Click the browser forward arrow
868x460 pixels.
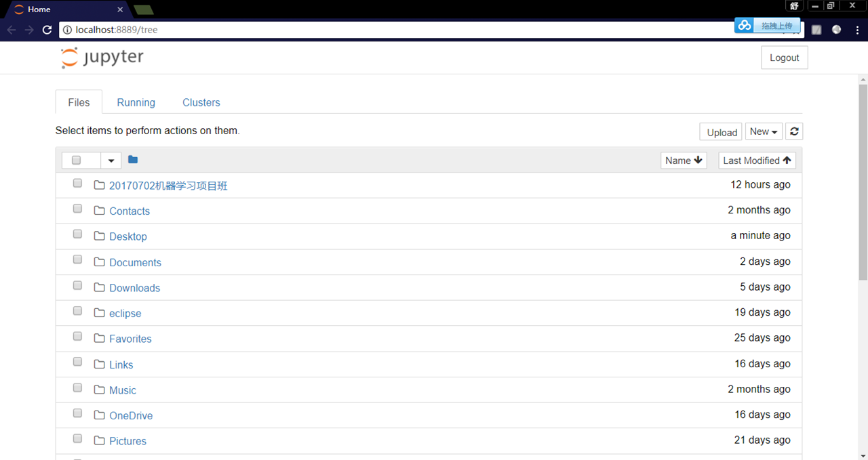point(28,30)
